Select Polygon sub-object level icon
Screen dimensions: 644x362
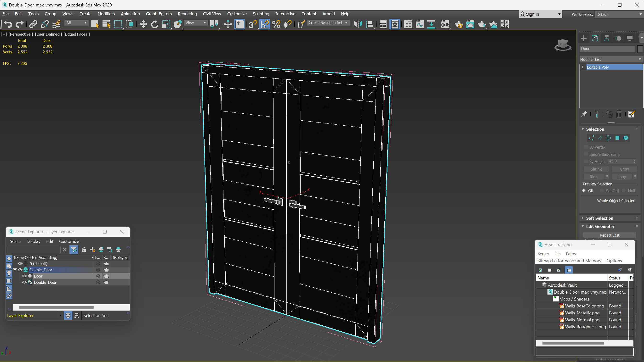click(617, 138)
